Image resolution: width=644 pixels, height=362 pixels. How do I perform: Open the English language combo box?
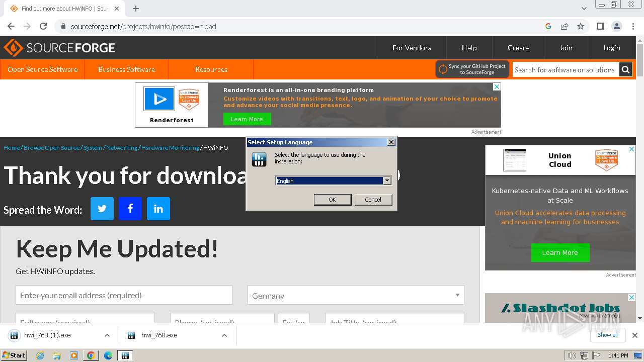coord(334,180)
